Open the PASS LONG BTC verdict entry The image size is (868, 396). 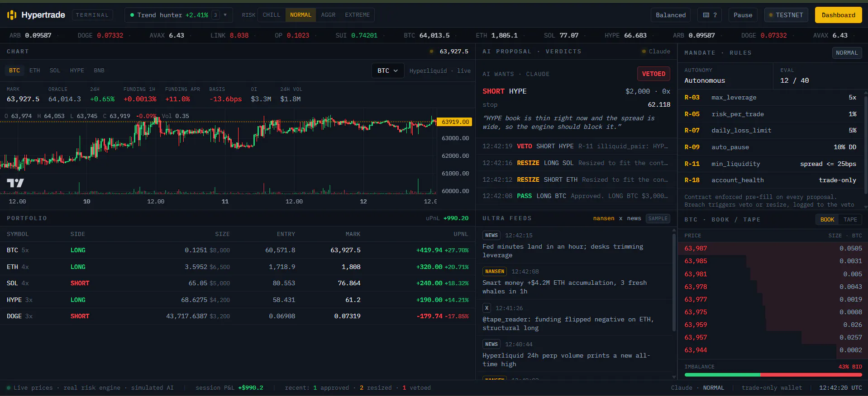click(576, 196)
